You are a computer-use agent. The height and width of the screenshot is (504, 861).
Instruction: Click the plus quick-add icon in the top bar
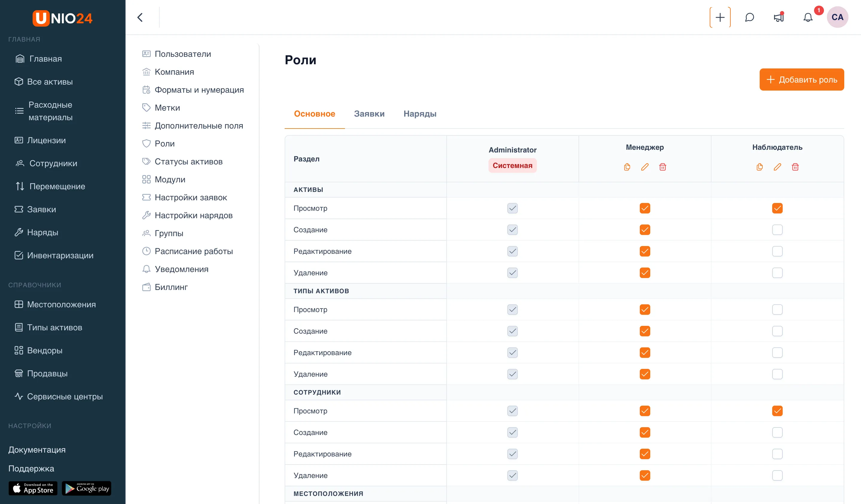(720, 17)
